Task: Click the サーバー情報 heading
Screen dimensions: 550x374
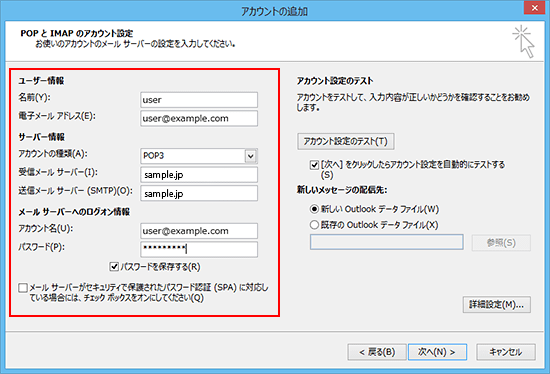Action: [x=41, y=137]
